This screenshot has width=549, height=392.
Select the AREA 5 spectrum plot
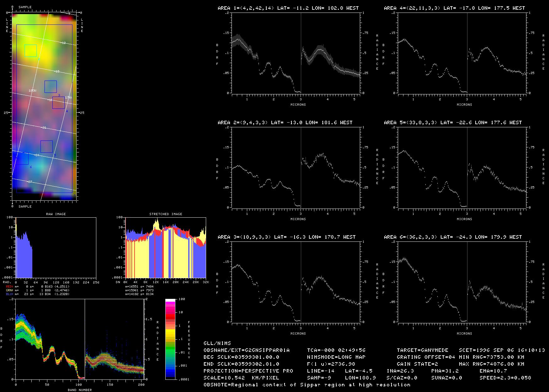(463, 167)
